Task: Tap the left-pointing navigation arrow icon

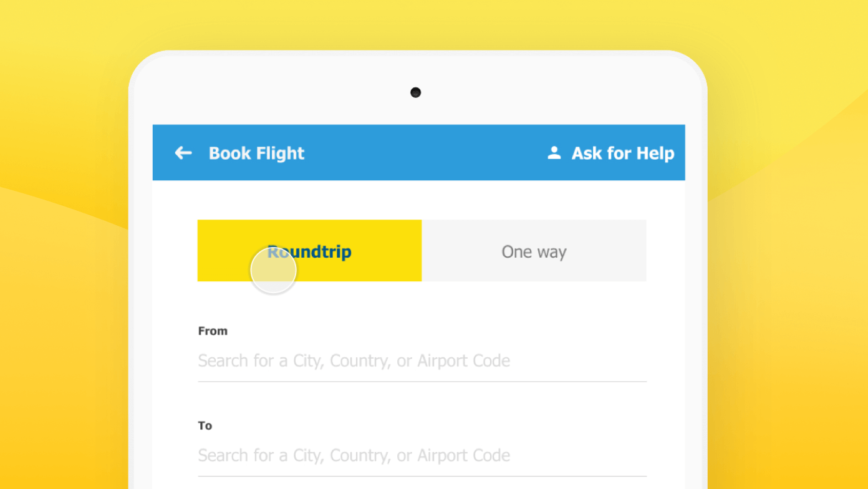Action: pos(182,152)
